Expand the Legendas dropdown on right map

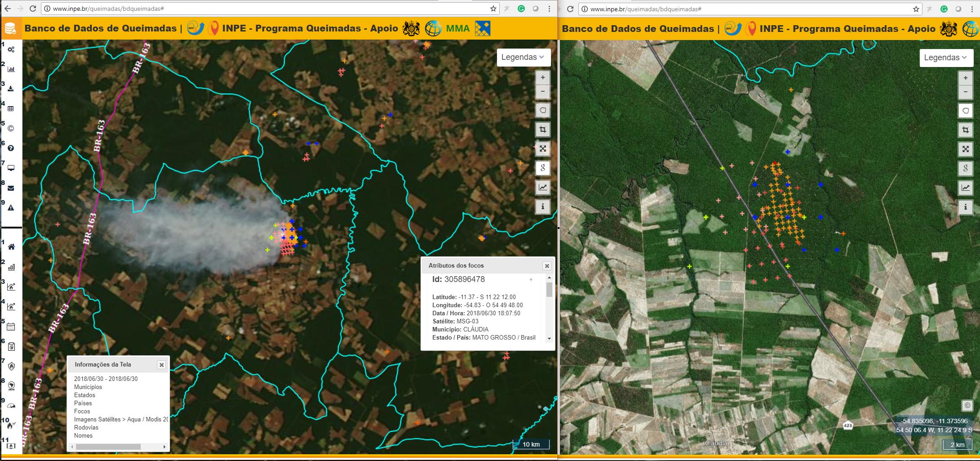946,58
